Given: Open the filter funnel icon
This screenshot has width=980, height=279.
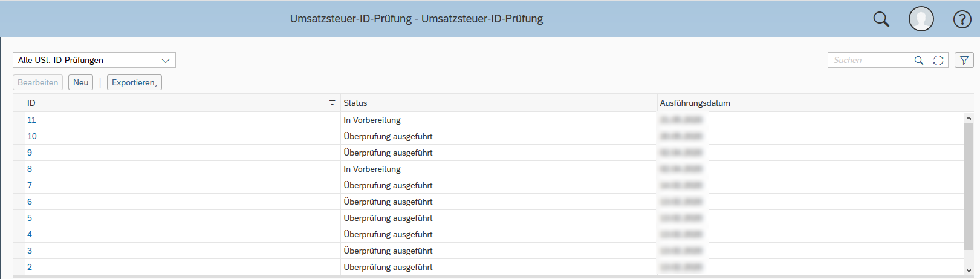Looking at the screenshot, I should [964, 61].
